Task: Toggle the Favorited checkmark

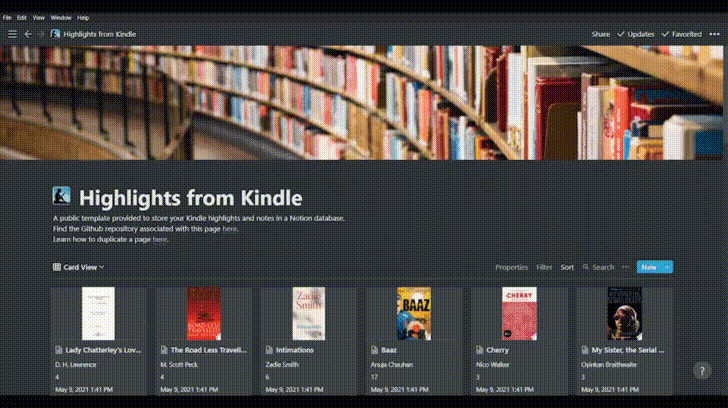Action: coord(665,34)
